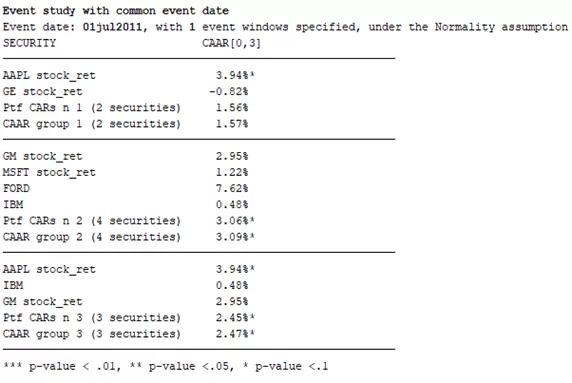572x383 pixels.
Task: Click the -0.82% value for GE
Action: pyautogui.click(x=229, y=91)
